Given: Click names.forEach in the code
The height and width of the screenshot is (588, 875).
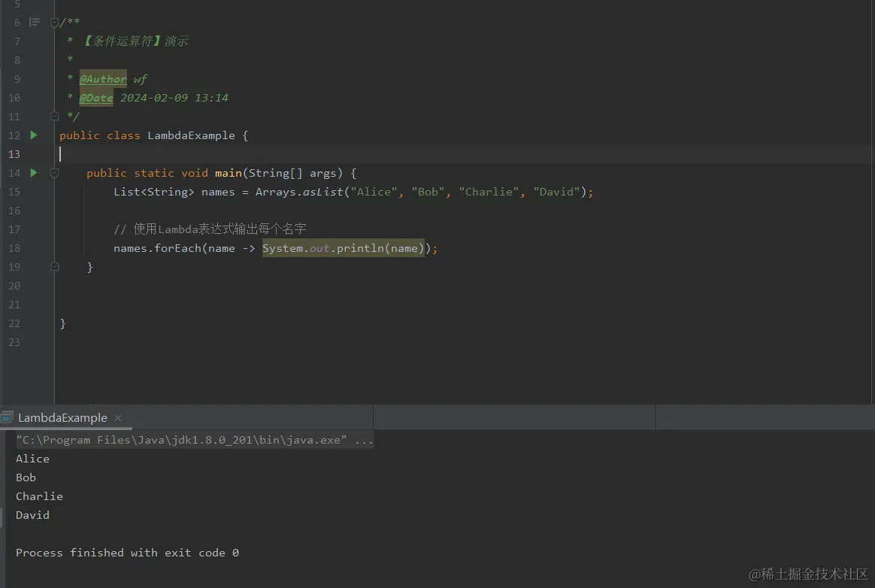Looking at the screenshot, I should [157, 248].
